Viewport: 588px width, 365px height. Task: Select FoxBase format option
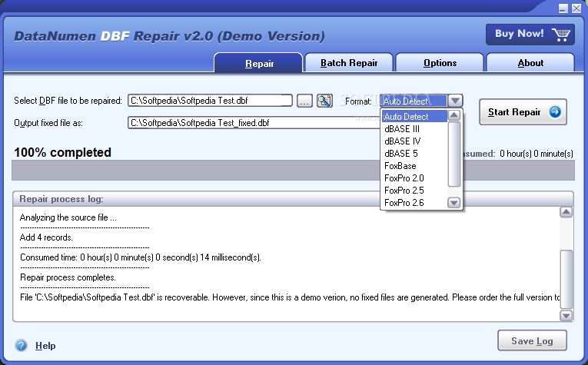pos(414,166)
